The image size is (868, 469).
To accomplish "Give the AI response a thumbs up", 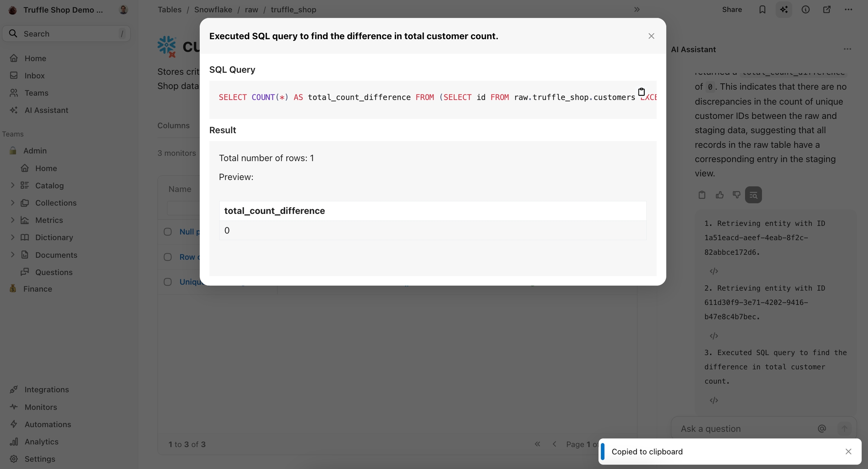I will 720,195.
